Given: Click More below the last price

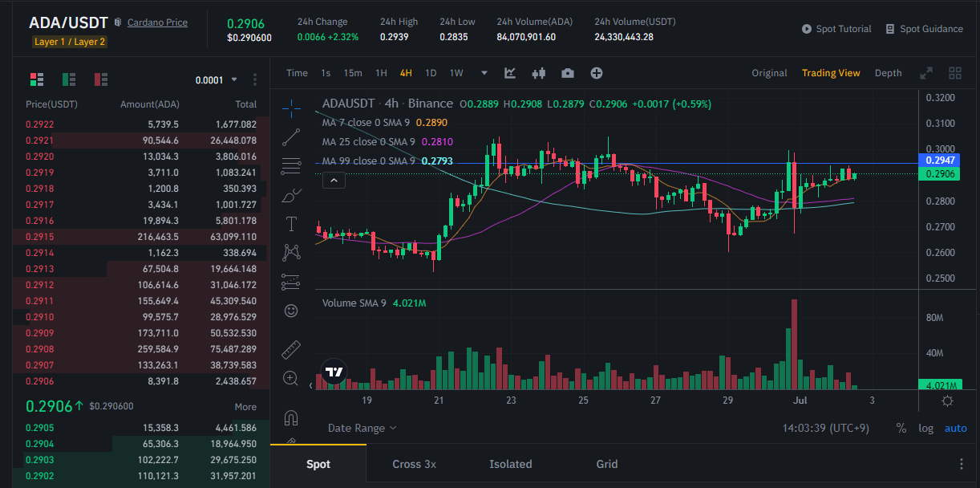Looking at the screenshot, I should 246,406.
